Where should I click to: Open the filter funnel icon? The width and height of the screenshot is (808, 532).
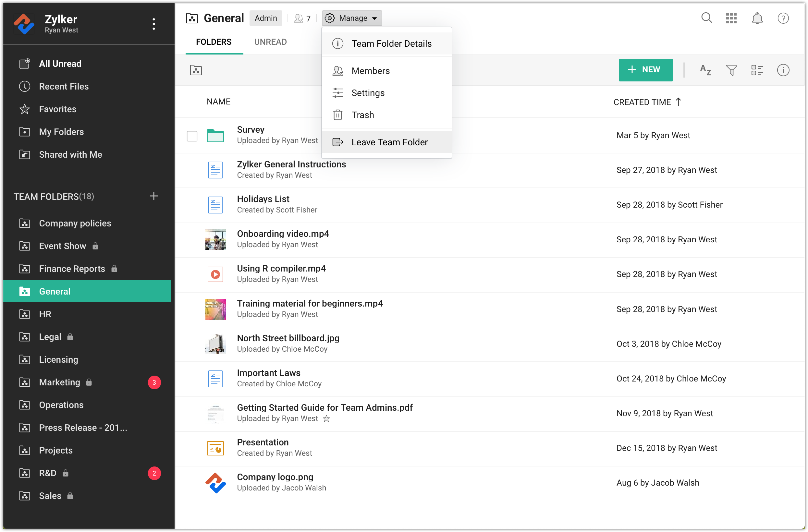click(x=731, y=70)
